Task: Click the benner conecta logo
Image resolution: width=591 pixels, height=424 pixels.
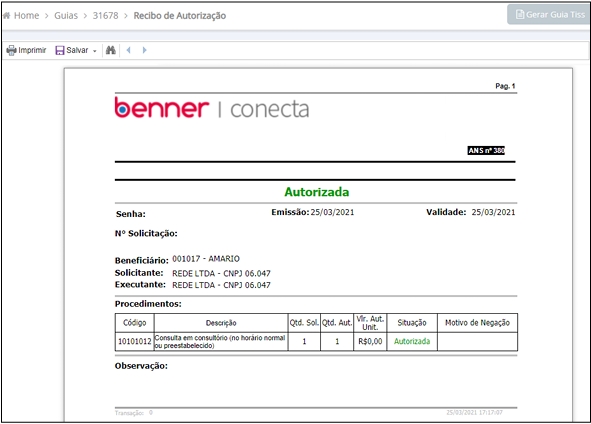Action: click(212, 108)
